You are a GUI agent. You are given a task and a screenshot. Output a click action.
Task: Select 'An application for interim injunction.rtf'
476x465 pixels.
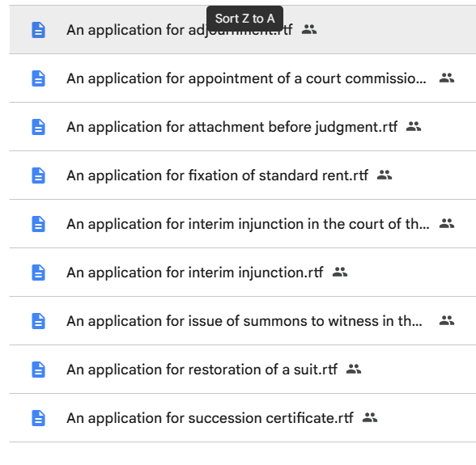click(195, 273)
